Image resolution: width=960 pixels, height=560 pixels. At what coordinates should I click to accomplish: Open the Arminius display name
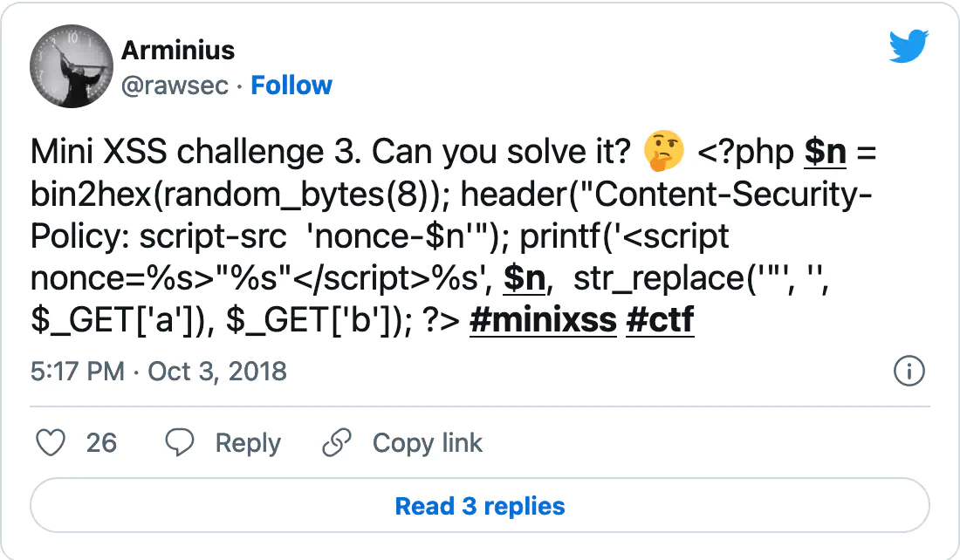coord(178,51)
